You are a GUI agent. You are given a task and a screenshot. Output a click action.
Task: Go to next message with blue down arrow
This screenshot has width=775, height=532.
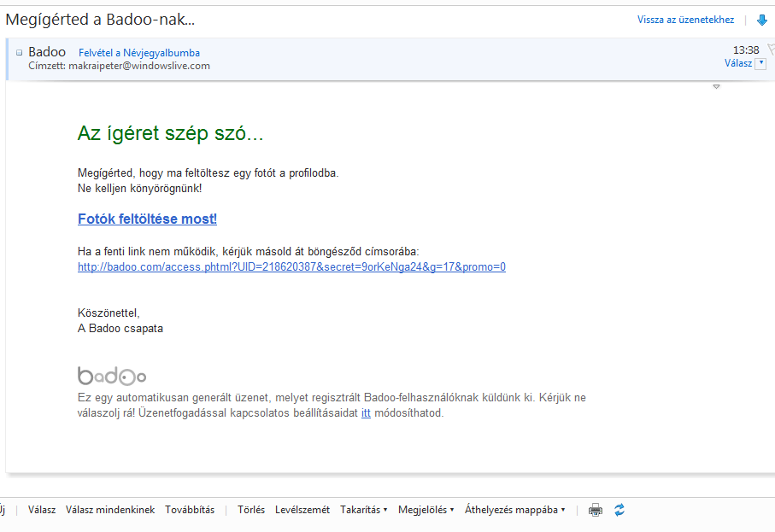tap(762, 20)
